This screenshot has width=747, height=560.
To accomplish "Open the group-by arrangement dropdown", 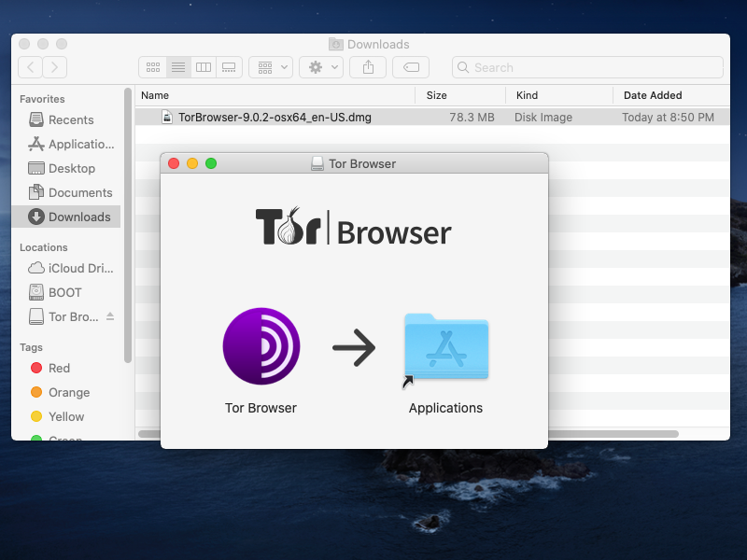I will [x=270, y=67].
